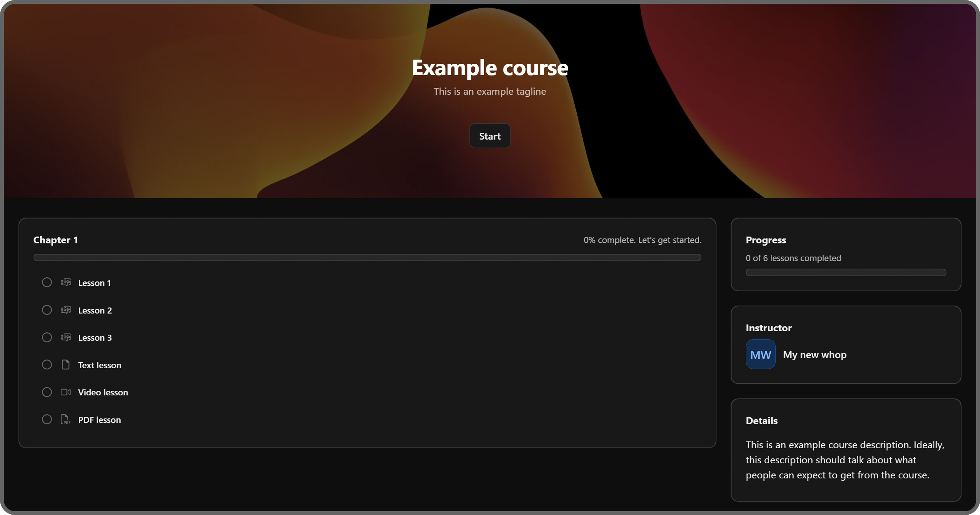Click the 0% complete status text

(642, 240)
